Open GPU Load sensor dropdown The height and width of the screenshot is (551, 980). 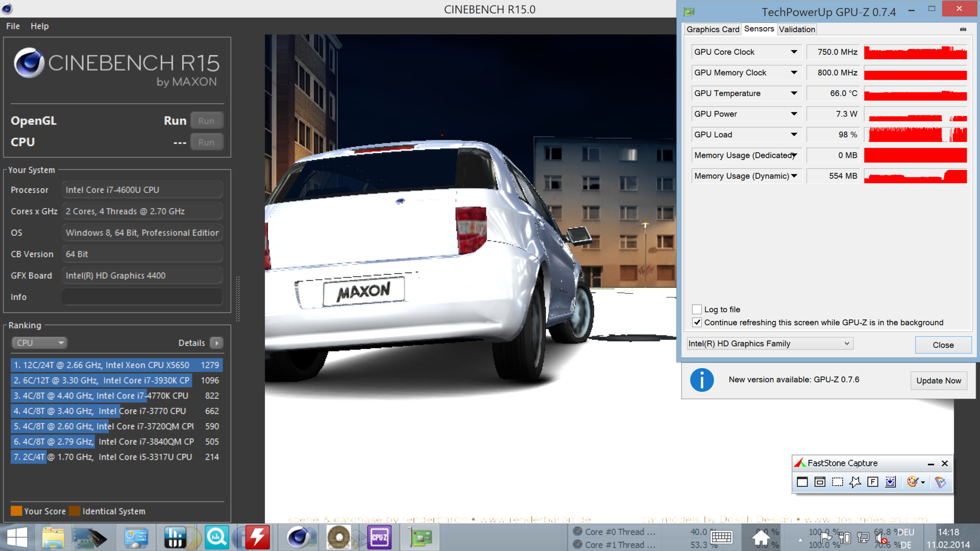[x=794, y=135]
